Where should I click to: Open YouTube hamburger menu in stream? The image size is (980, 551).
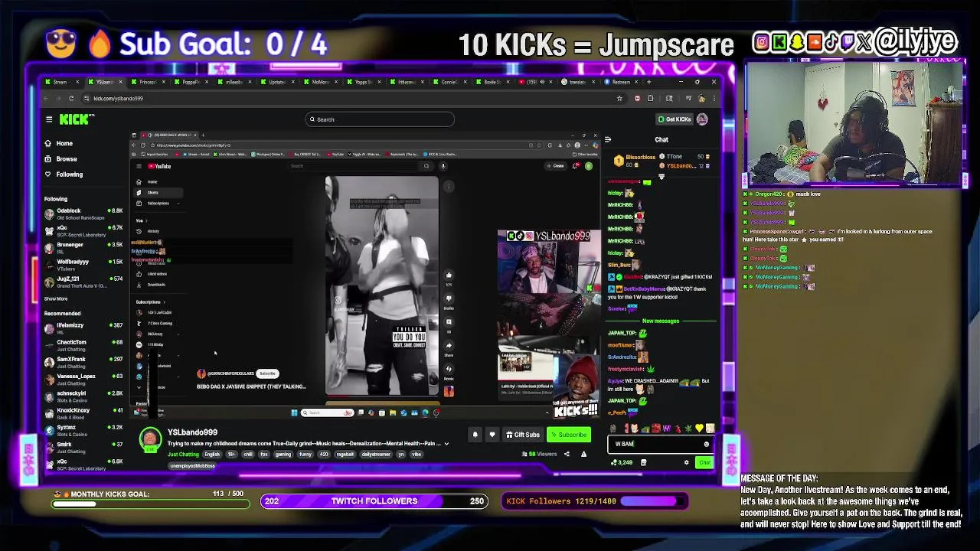click(x=139, y=166)
